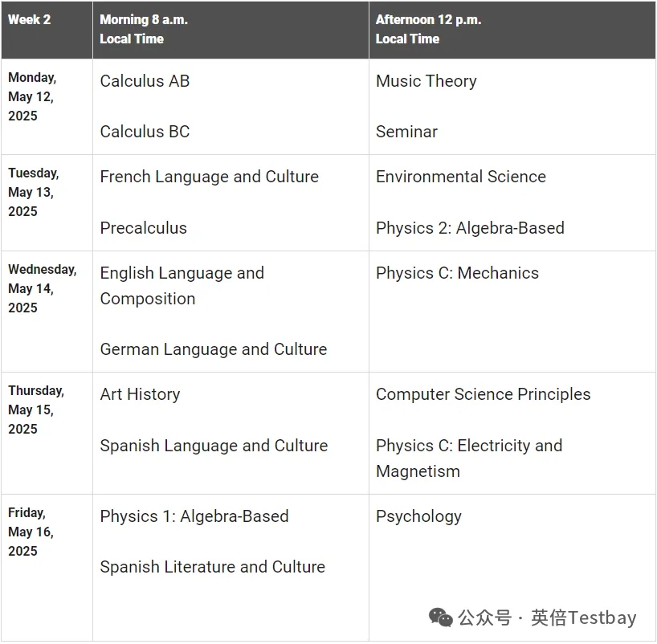
Task: Select the Calculus BC exam entry
Action: (145, 132)
